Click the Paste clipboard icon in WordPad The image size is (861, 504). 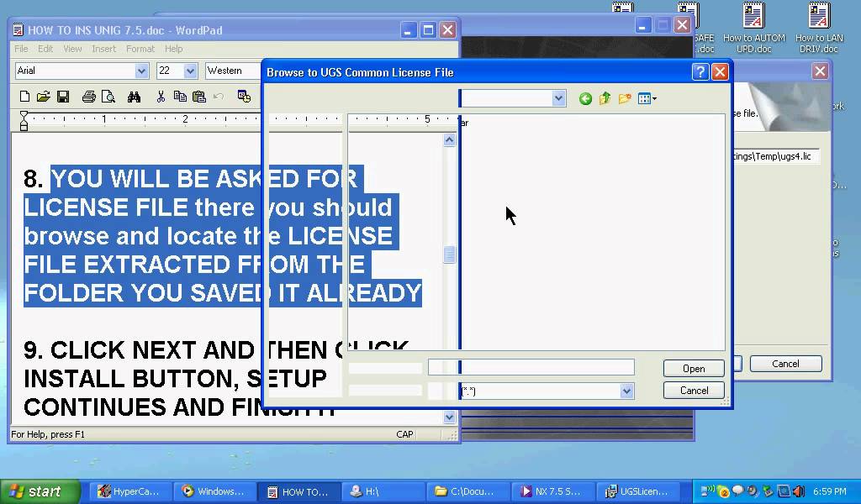pos(198,97)
